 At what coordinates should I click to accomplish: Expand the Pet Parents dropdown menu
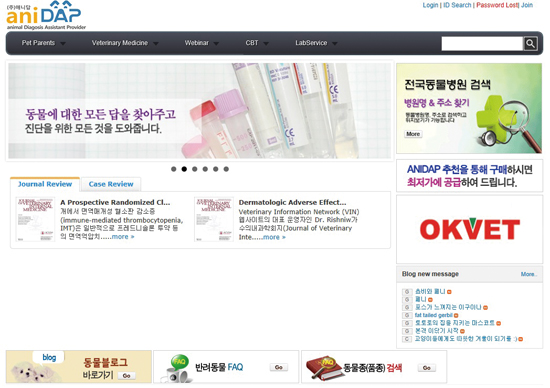coord(43,43)
